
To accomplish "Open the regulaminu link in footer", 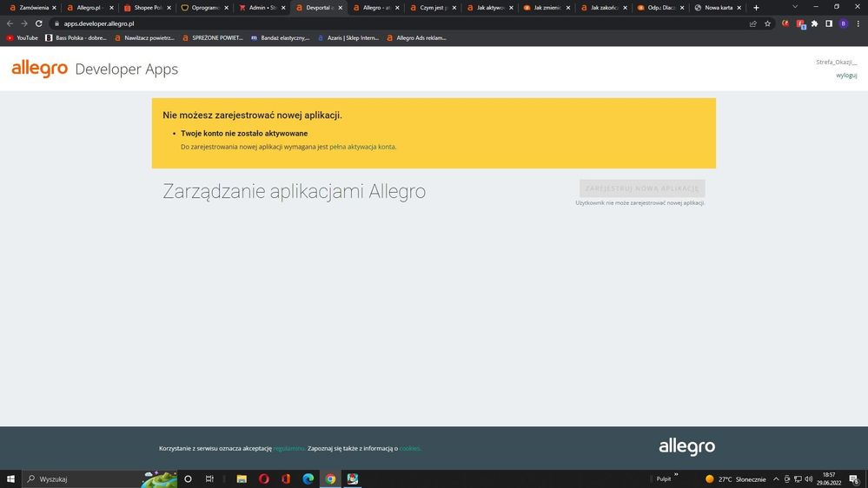I will click(x=288, y=448).
